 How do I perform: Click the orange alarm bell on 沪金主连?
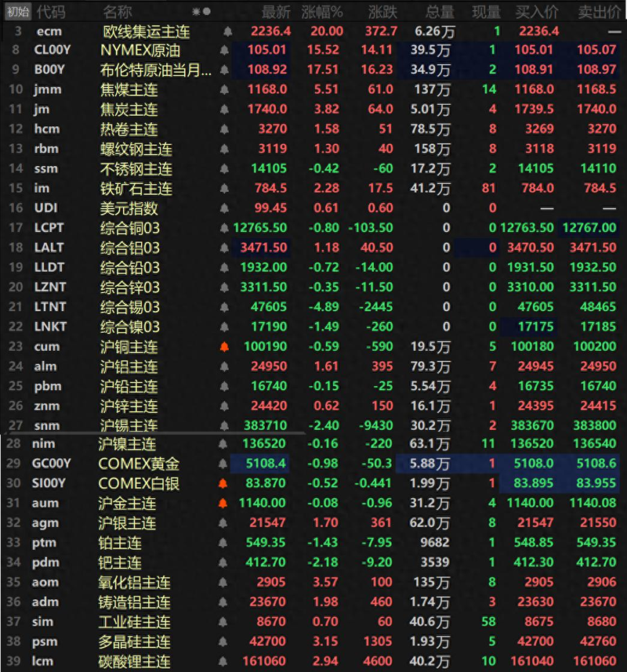226,504
